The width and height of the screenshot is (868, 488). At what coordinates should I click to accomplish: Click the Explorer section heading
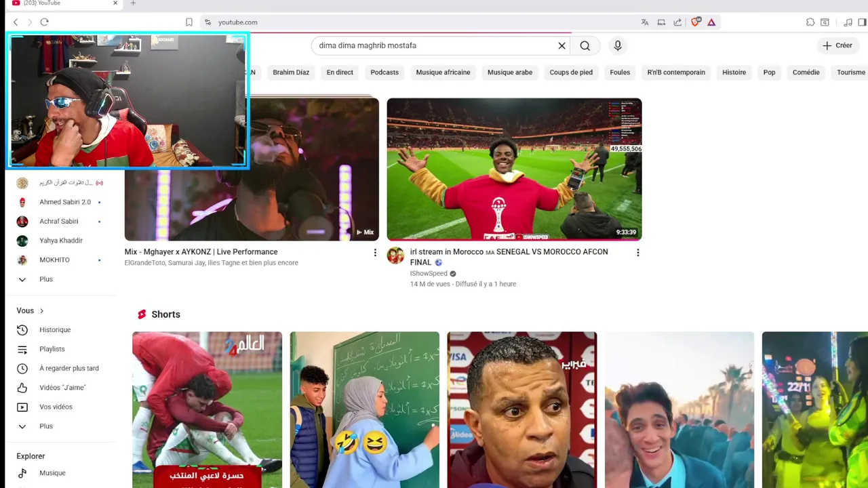[31, 456]
